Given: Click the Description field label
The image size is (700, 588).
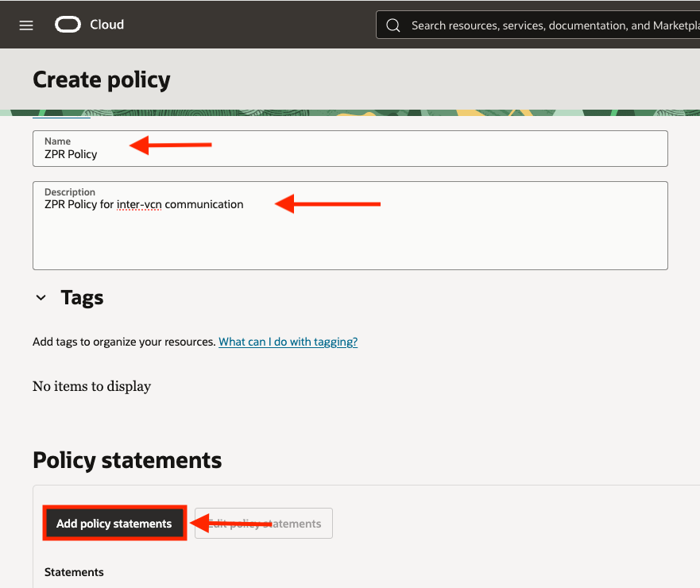Looking at the screenshot, I should click(x=70, y=192).
